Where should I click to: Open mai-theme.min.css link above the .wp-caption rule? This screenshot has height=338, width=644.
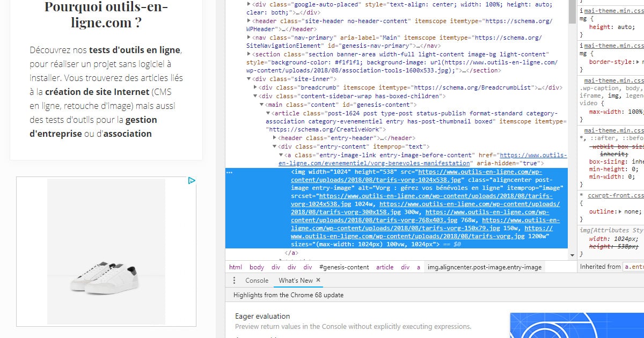click(x=614, y=80)
